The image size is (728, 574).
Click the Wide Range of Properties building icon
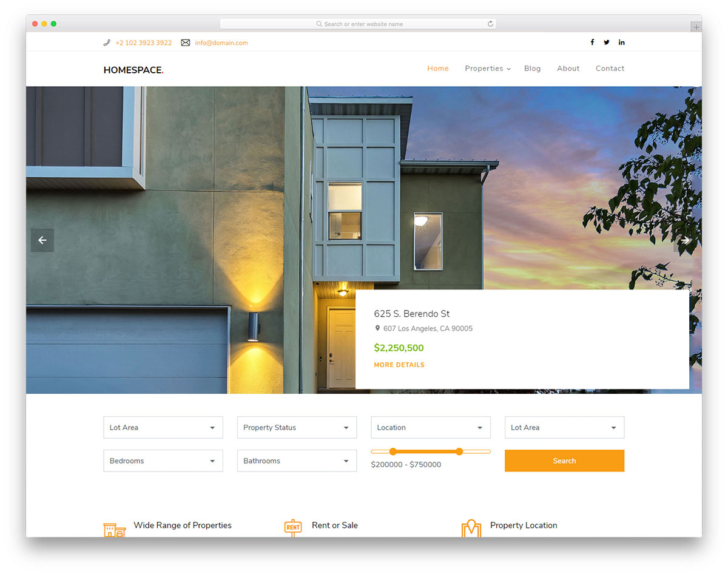point(115,529)
